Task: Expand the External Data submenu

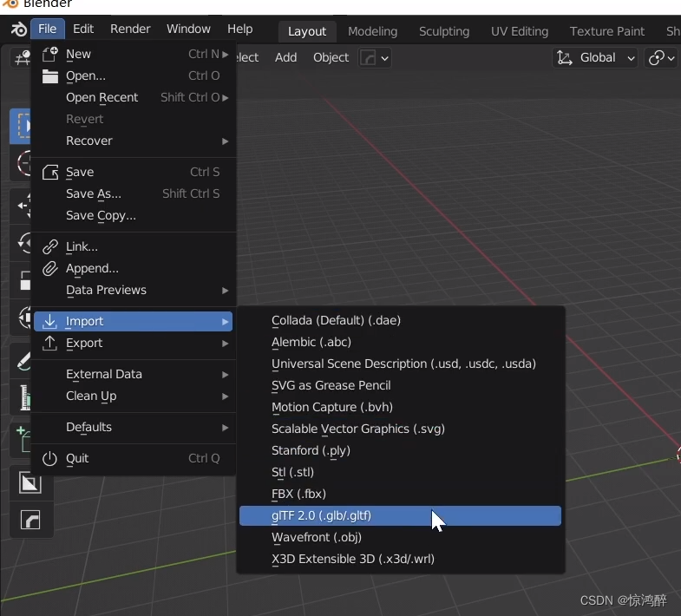Action: point(134,375)
